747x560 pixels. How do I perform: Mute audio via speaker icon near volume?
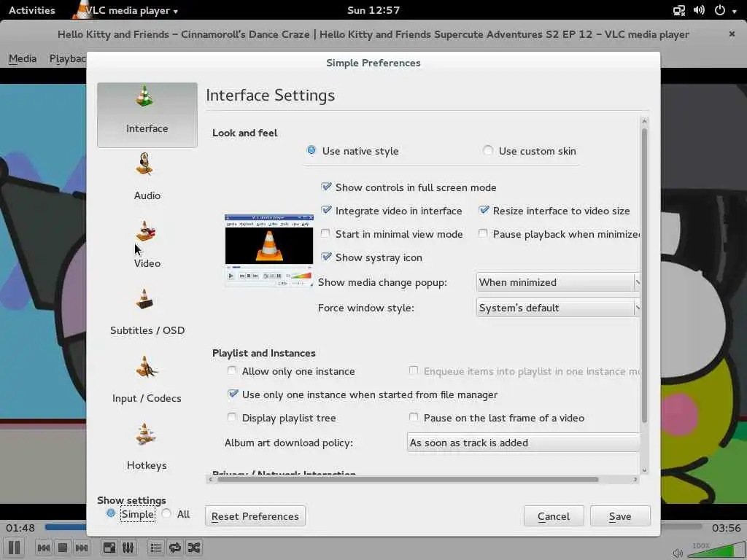tap(678, 553)
